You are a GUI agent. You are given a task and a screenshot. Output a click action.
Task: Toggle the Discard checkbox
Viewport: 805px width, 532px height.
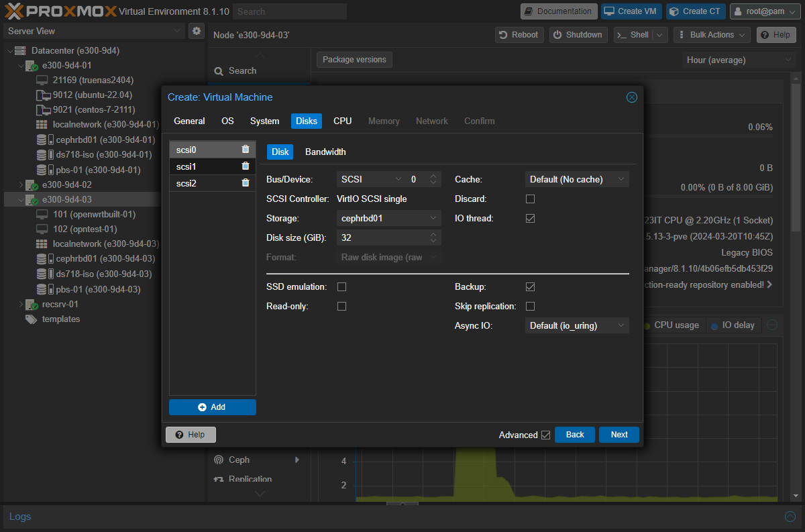(530, 199)
